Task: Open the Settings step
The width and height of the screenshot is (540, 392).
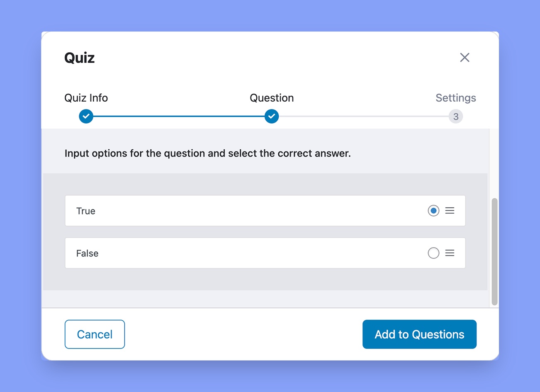Action: [x=455, y=98]
